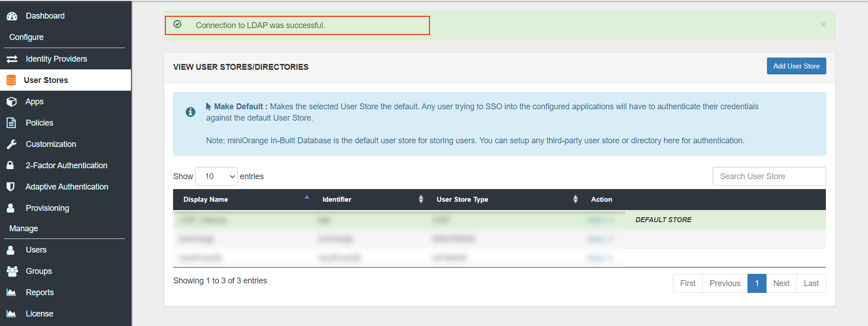Click "Showing 1 to 3 of 3 entries" text
This screenshot has width=868, height=326.
point(220,281)
